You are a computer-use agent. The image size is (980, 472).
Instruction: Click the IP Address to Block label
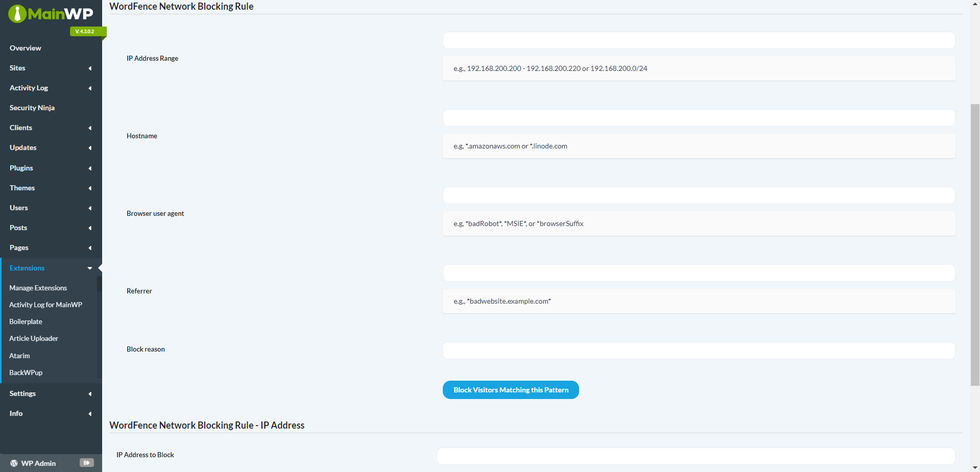[145, 455]
